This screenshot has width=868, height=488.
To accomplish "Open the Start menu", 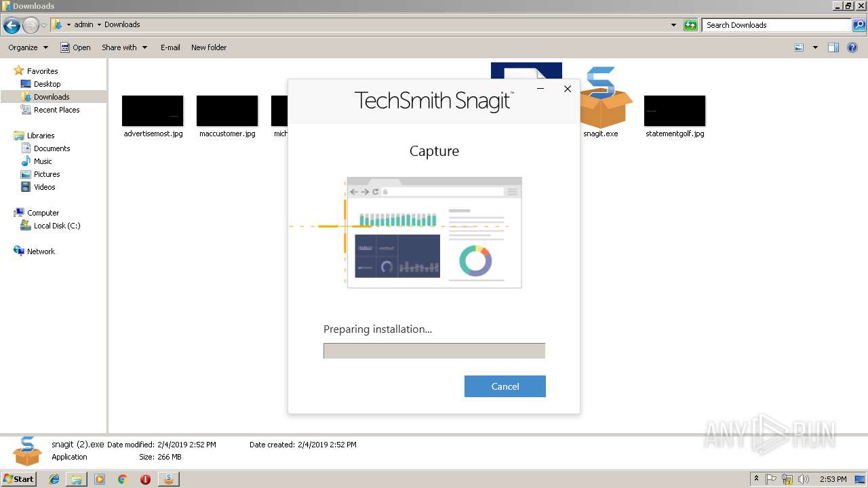I will click(x=18, y=479).
